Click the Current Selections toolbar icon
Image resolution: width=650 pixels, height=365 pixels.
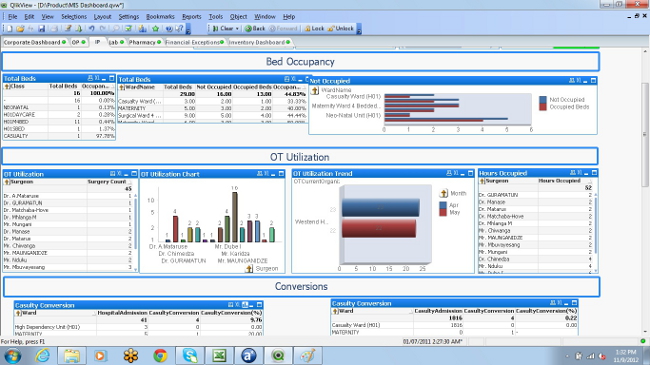tap(129, 29)
